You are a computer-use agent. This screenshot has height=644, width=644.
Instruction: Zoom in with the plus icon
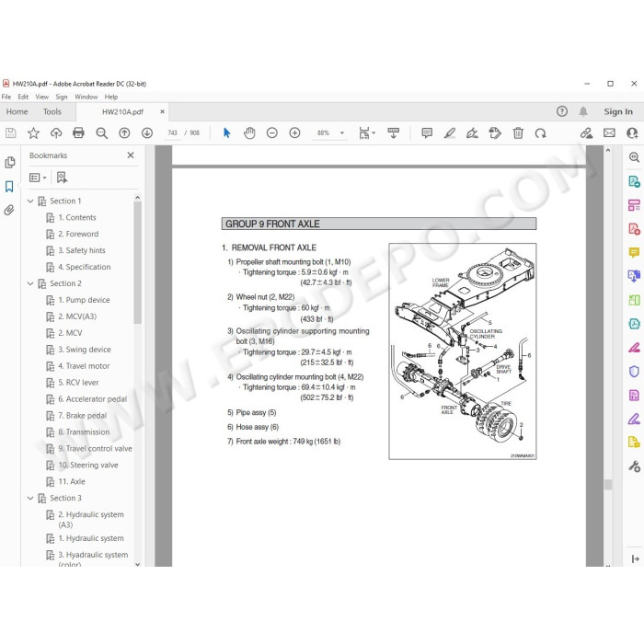294,133
